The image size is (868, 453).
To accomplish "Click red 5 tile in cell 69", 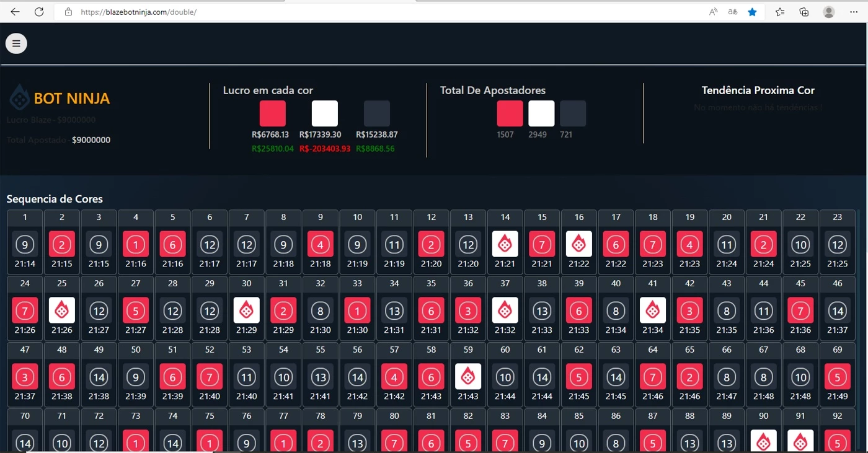I will pos(838,377).
